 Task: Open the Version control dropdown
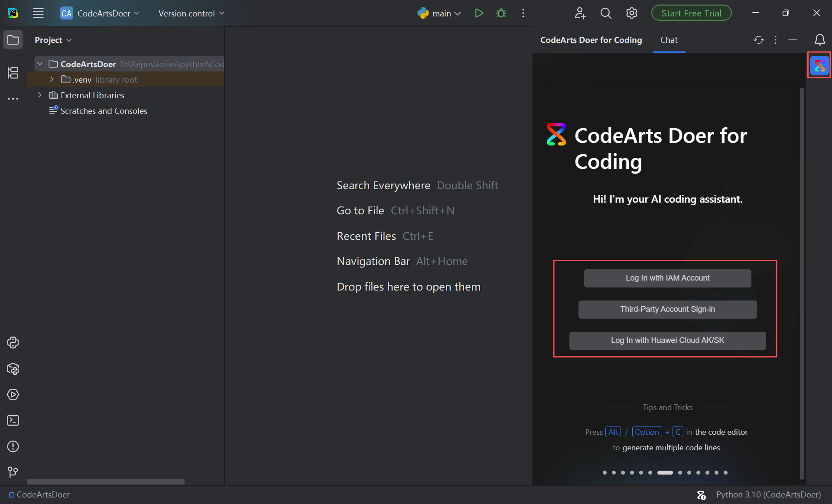(x=191, y=13)
